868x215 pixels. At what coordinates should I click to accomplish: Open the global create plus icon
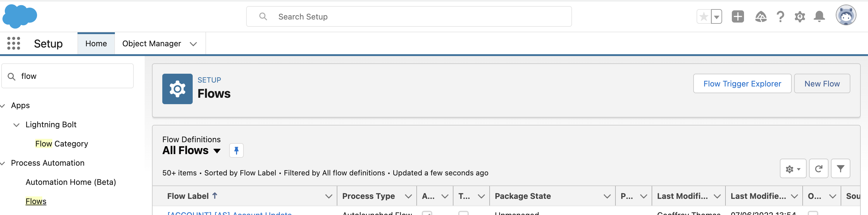click(x=738, y=16)
